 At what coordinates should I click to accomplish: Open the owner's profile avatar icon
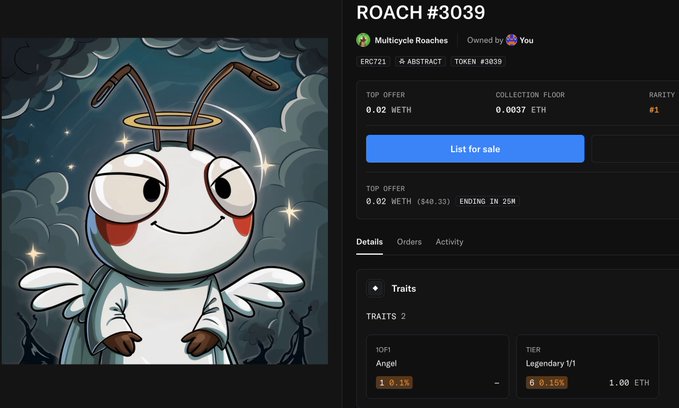point(511,40)
